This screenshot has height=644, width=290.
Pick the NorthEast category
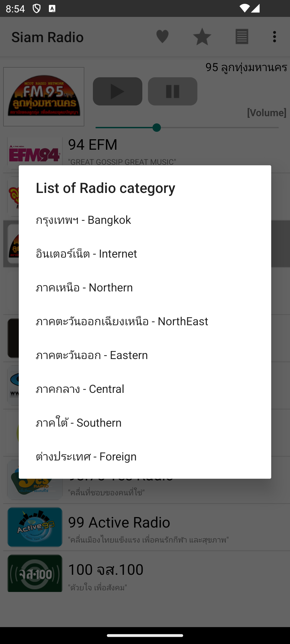[x=145, y=321]
